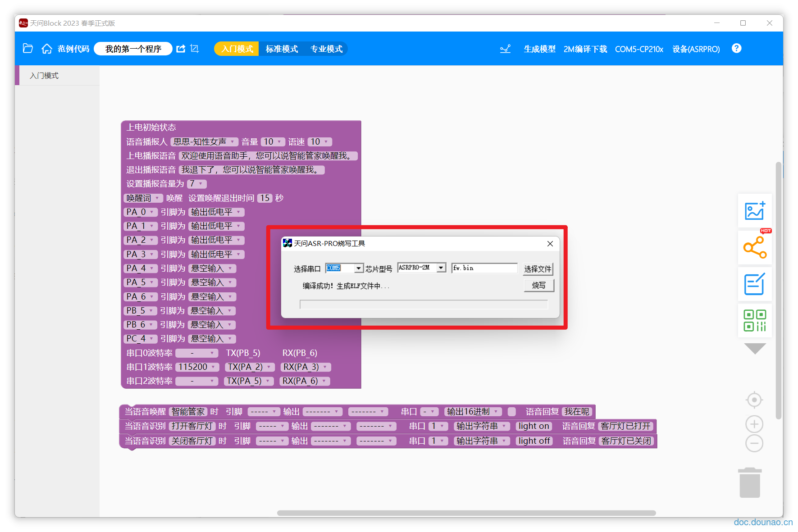The width and height of the screenshot is (798, 532).
Task: Center the workspace with the crosshair icon
Action: point(754,400)
